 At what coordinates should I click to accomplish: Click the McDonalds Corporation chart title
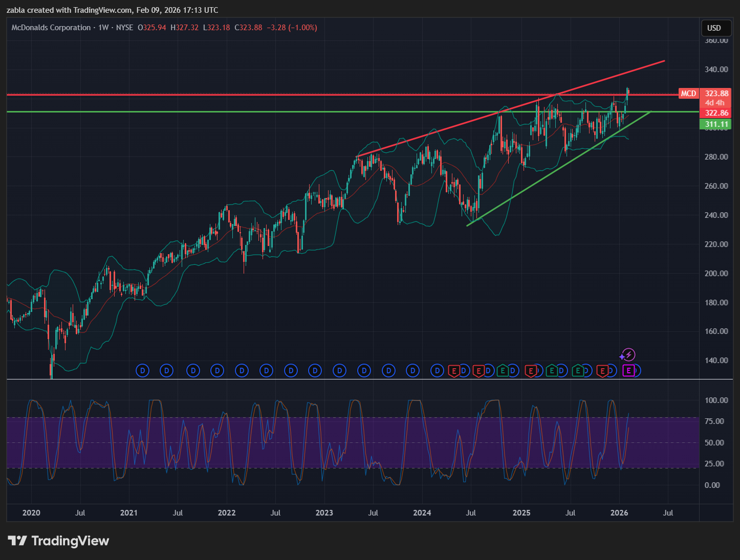point(51,28)
